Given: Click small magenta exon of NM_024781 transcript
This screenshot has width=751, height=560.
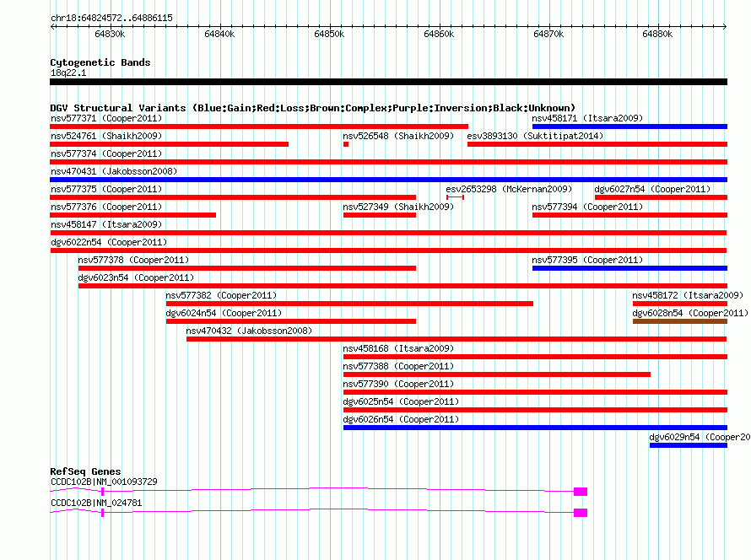Looking at the screenshot, I should point(102,513).
